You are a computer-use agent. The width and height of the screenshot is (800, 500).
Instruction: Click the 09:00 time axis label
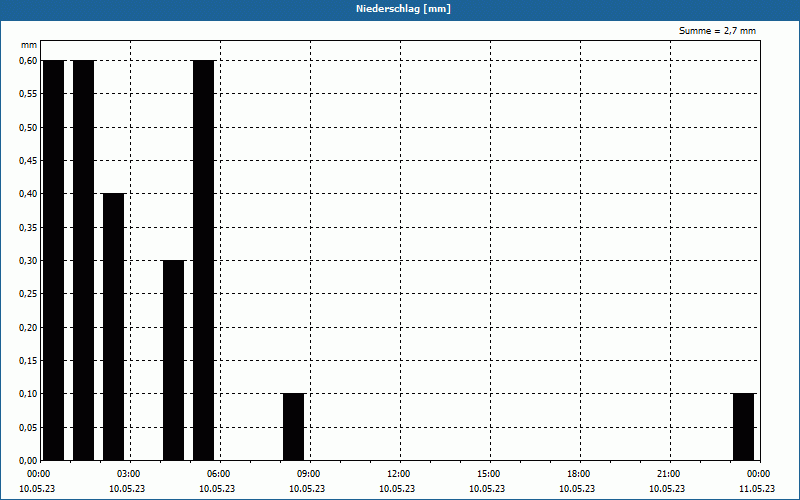click(x=310, y=474)
